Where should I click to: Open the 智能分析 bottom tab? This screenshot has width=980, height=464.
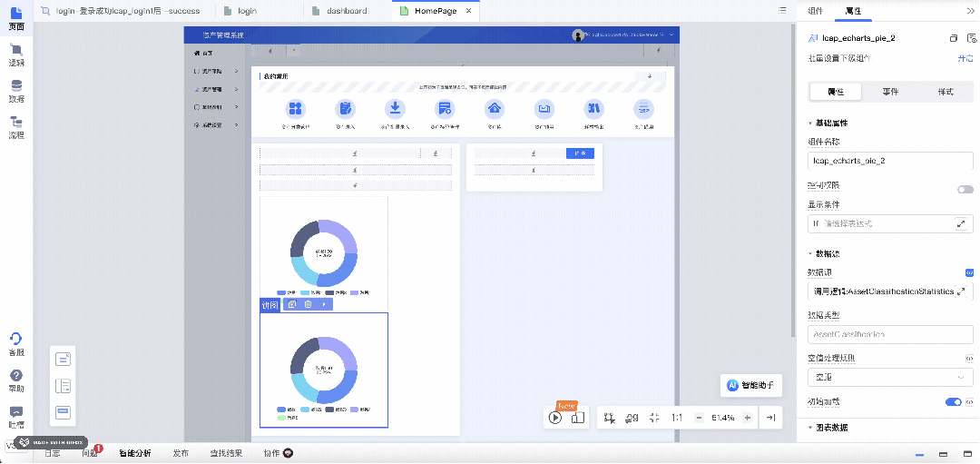135,453
